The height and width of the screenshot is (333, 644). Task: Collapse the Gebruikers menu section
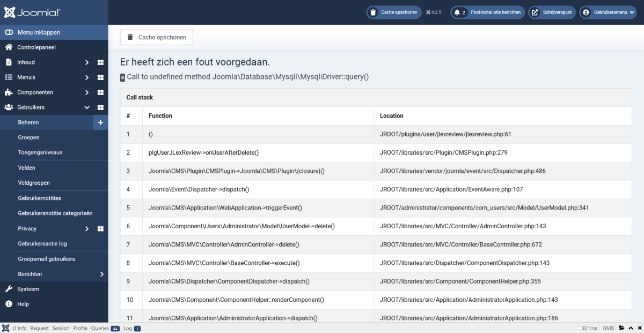click(x=86, y=107)
